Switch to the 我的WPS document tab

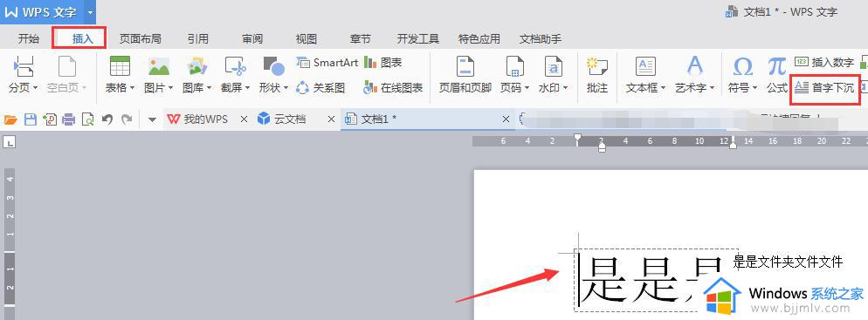click(197, 119)
